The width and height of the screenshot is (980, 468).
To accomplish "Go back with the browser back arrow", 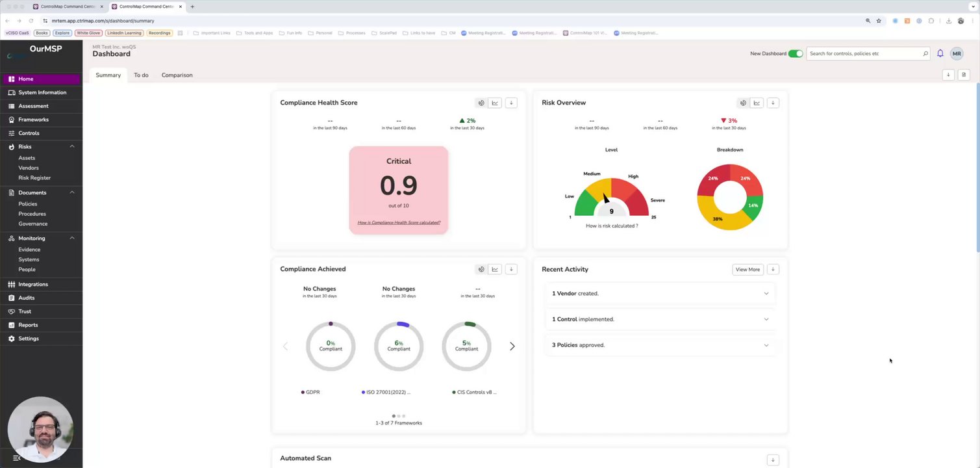I will click(x=7, y=21).
